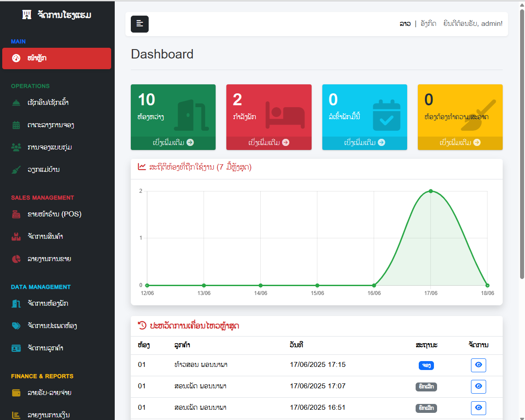
Task: Click the 17/06 peak data point on chart
Action: 431,191
